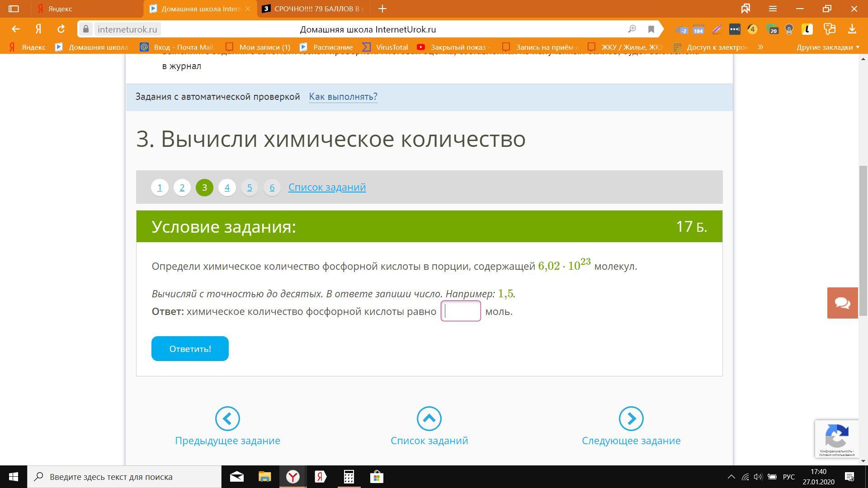Go to task number 4
Screen dimensions: 868x488
point(227,188)
